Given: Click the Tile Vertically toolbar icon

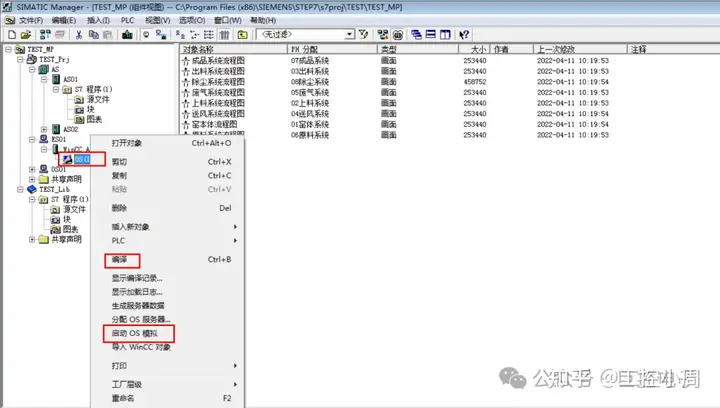Looking at the screenshot, I should point(445,34).
